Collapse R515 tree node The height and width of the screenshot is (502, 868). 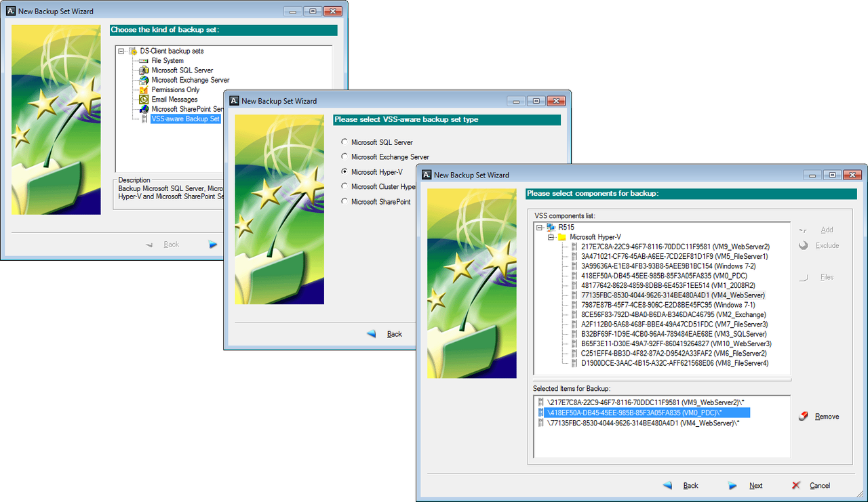pos(540,227)
